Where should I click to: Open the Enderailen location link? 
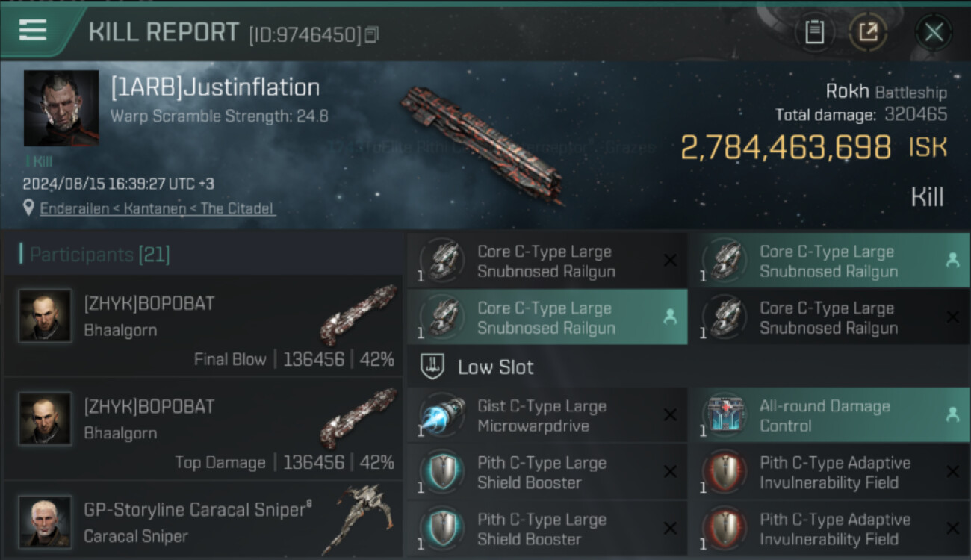click(157, 209)
